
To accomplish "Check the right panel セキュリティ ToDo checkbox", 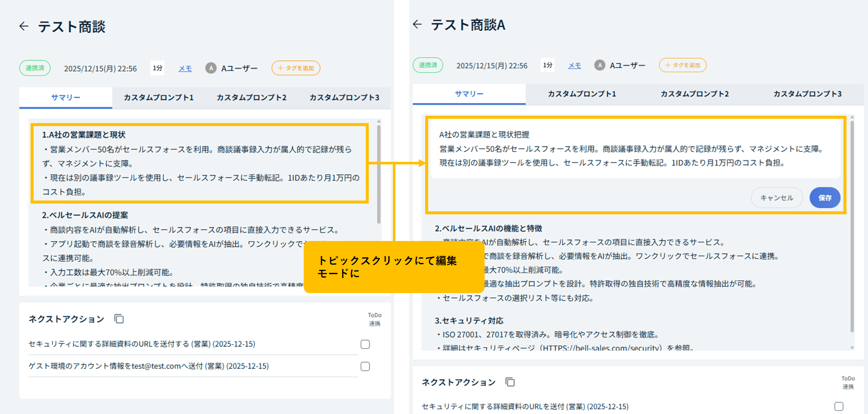I will click(839, 406).
